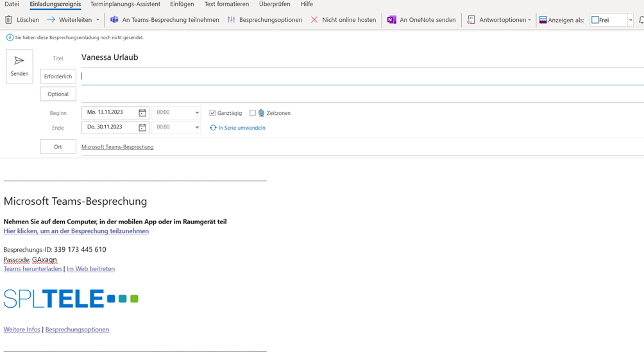Click the Erforderlich recipients input field
The image size is (644, 359).
362,76
